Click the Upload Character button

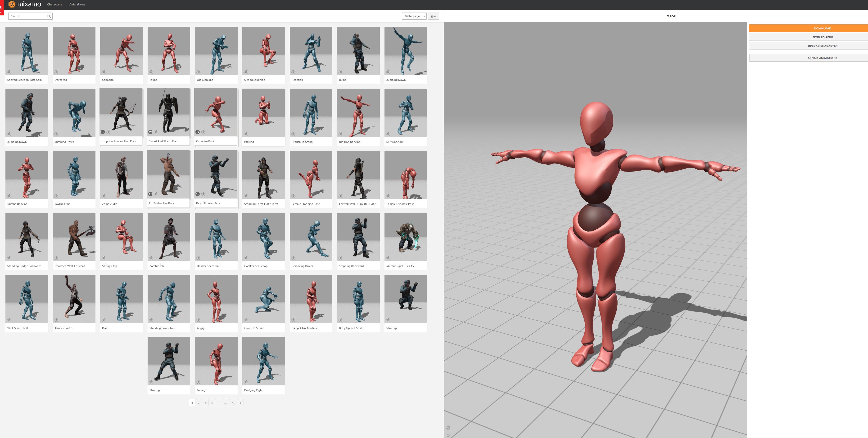[x=809, y=46]
